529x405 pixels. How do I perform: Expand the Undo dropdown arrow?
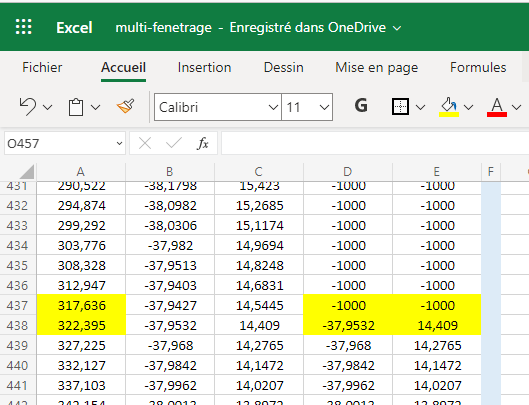[x=48, y=107]
